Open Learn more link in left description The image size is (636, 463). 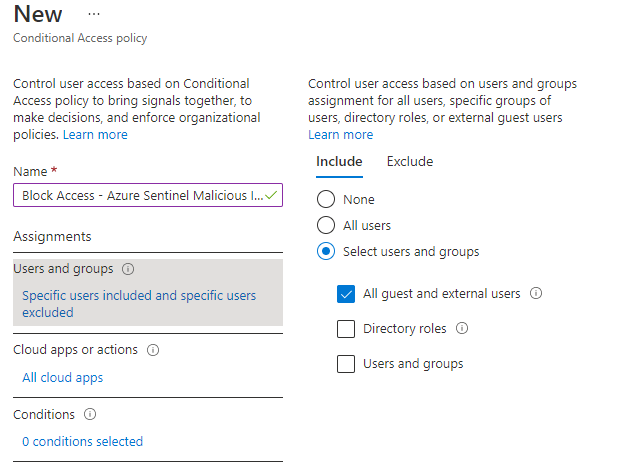click(x=95, y=134)
